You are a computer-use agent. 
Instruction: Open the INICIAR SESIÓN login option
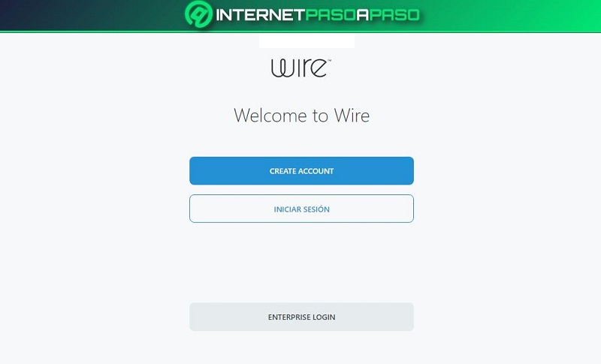click(x=301, y=209)
